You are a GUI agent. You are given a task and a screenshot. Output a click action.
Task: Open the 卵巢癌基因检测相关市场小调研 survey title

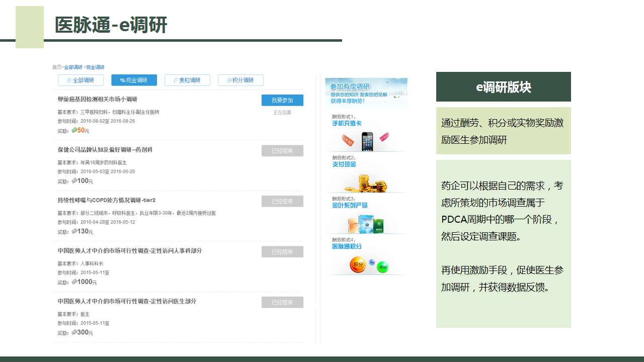[x=97, y=100]
